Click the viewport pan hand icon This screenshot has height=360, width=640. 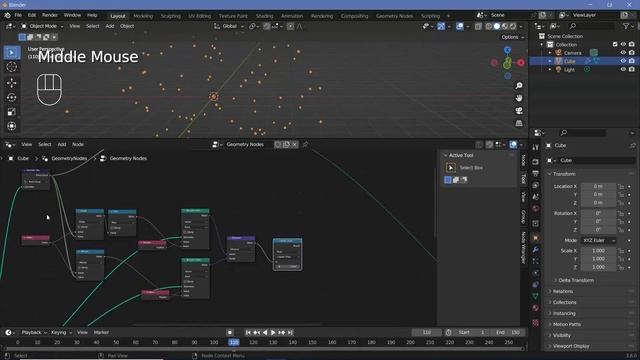click(x=519, y=98)
